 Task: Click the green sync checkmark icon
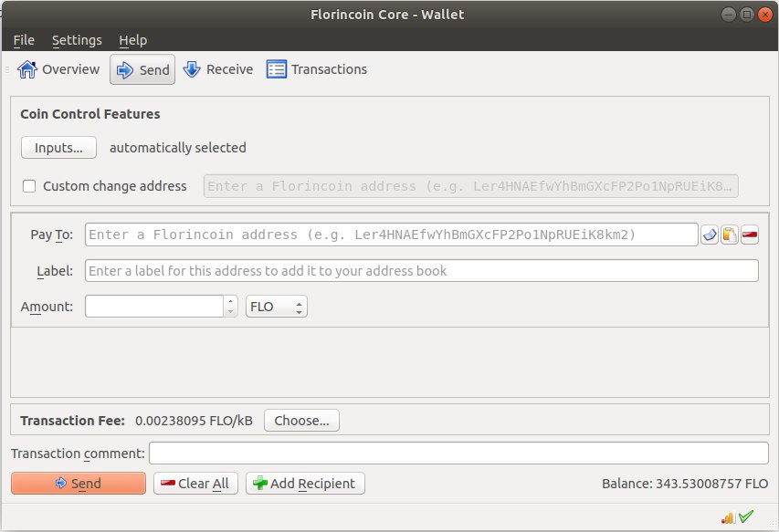click(x=746, y=516)
